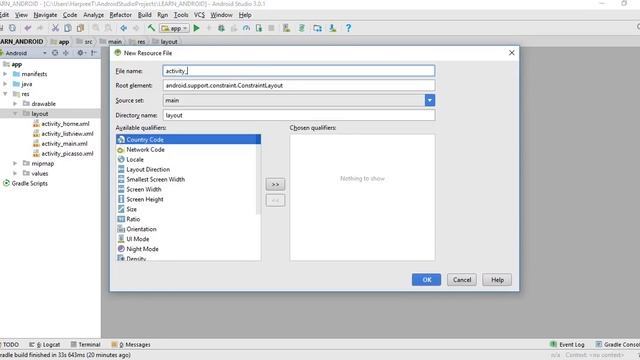This screenshot has height=360, width=640.
Task: Expand the manifests folder
Action: click(5, 74)
